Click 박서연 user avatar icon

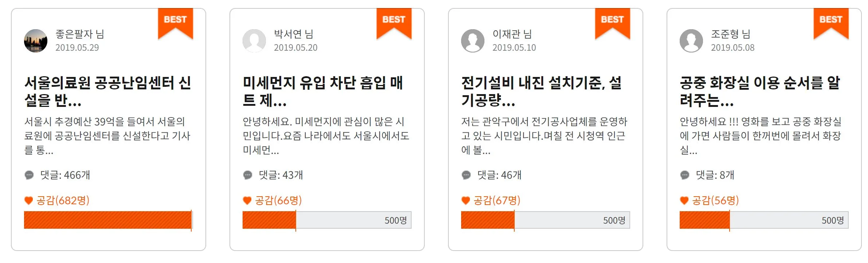[x=254, y=41]
